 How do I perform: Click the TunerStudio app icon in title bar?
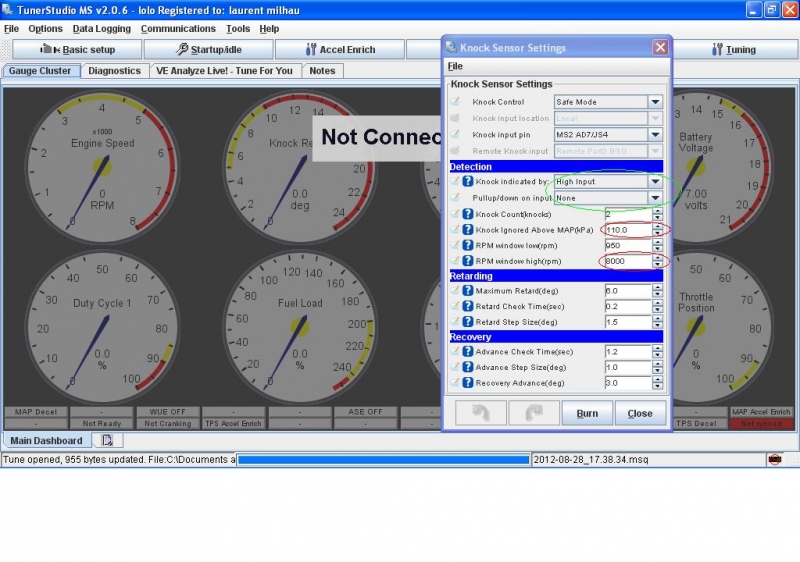(8, 10)
